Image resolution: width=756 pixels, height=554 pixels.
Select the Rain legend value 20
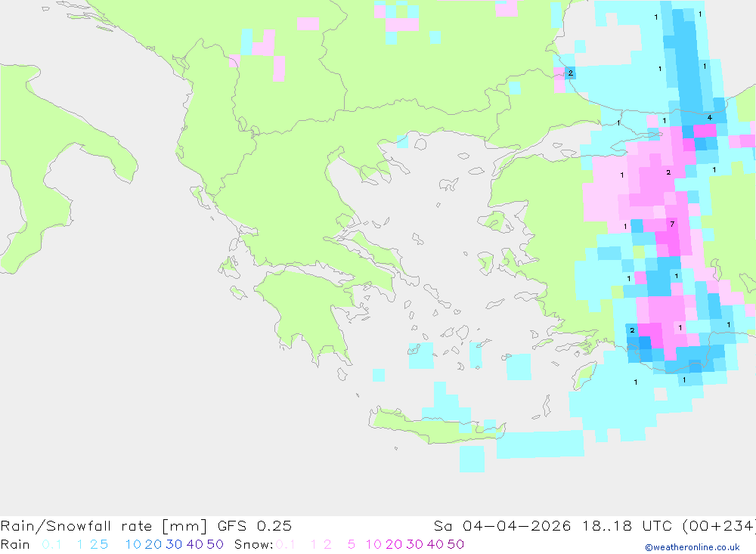click(x=153, y=544)
